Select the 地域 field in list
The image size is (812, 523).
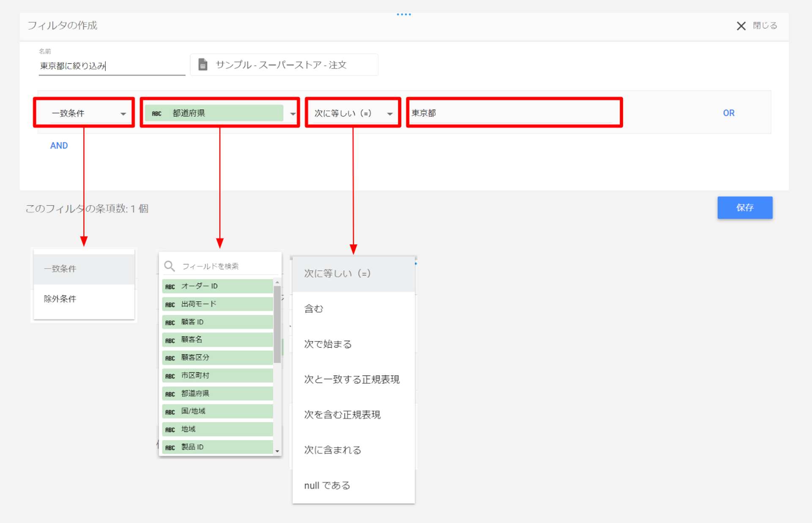click(x=217, y=429)
